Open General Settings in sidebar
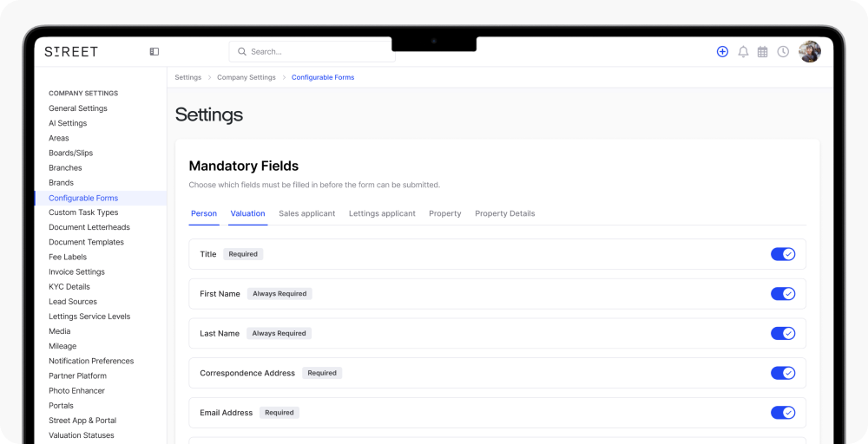This screenshot has height=444, width=868. point(78,108)
